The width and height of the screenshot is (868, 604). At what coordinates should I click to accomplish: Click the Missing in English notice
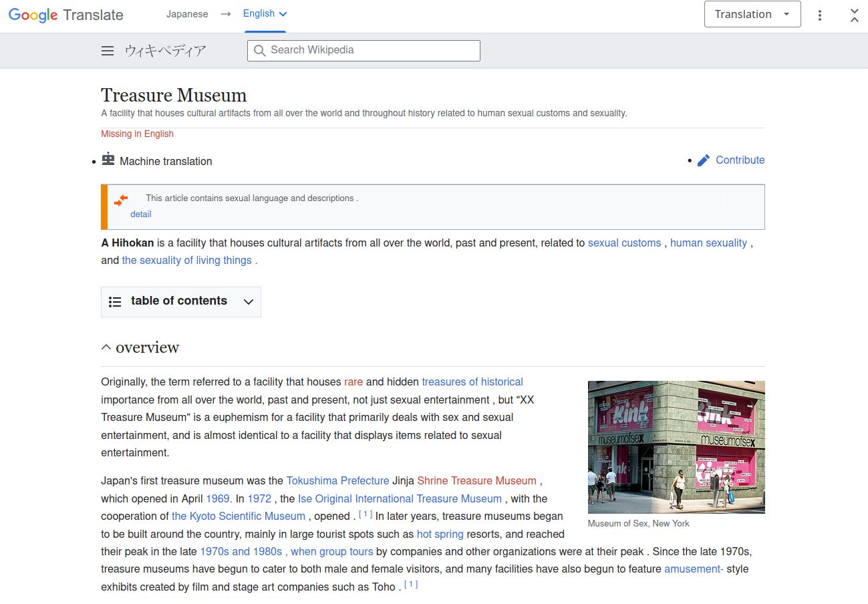[x=137, y=134]
